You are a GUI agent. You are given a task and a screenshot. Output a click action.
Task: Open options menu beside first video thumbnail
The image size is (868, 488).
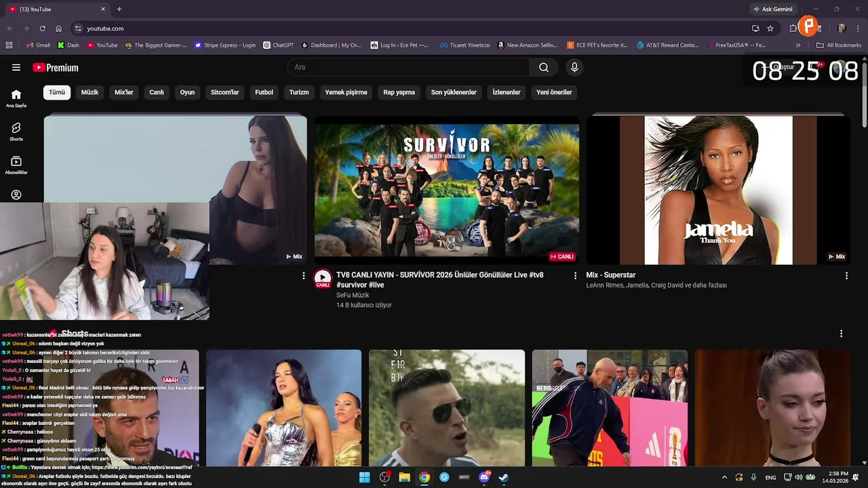[x=304, y=276]
